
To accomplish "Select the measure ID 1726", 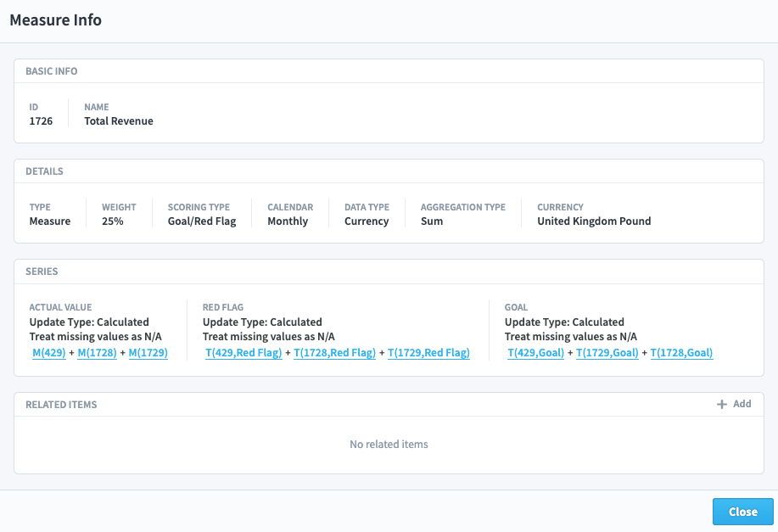I will point(41,121).
